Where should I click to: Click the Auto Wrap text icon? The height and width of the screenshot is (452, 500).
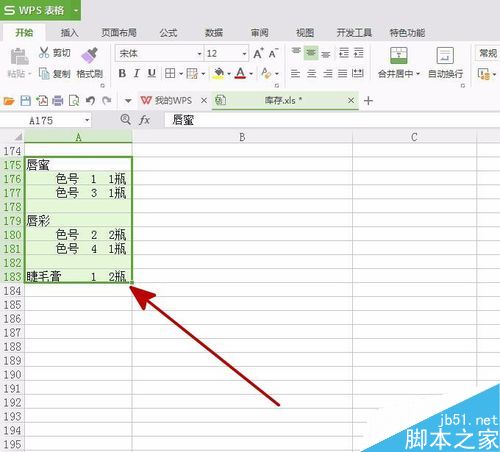coord(445,55)
